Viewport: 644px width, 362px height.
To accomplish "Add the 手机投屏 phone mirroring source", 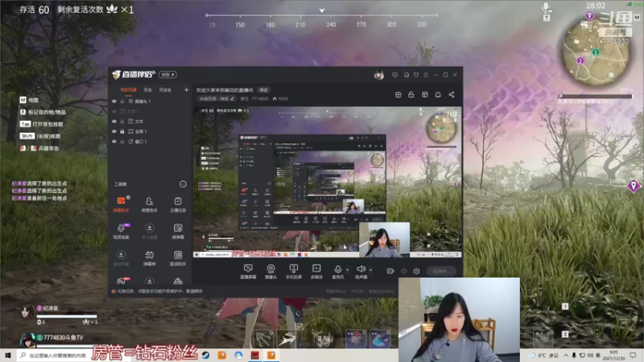I will [293, 271].
